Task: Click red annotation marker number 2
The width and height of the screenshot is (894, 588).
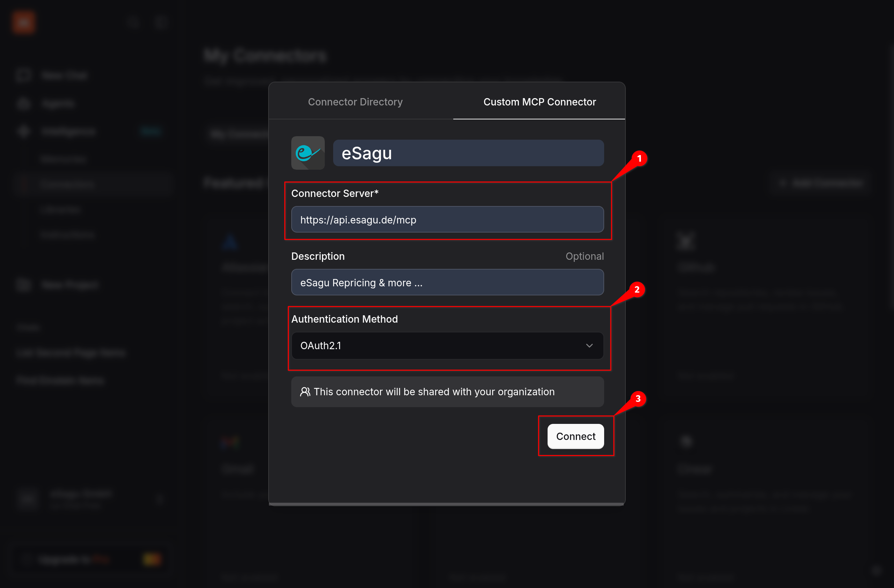Action: (637, 289)
